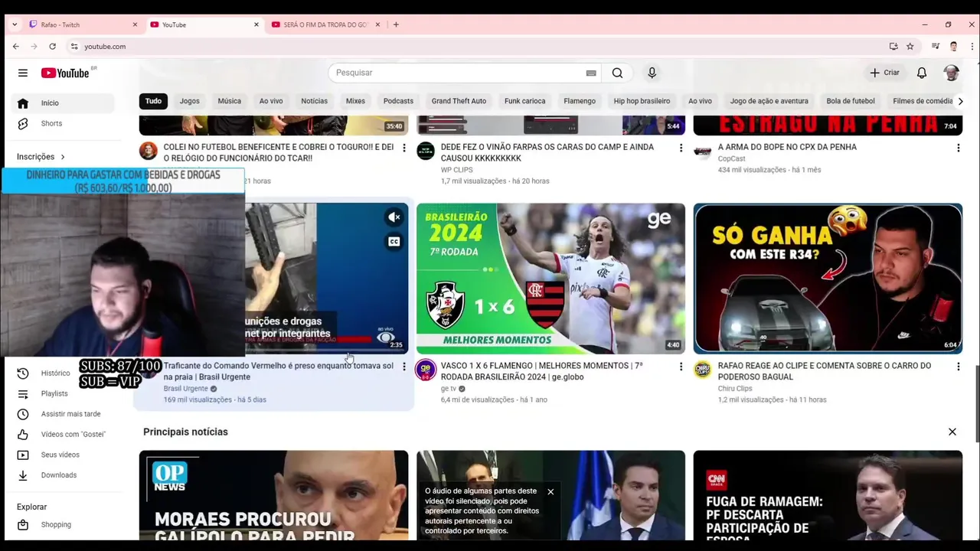The image size is (980, 551).
Task: Open the Brasil Urgente channel link
Action: click(185, 389)
